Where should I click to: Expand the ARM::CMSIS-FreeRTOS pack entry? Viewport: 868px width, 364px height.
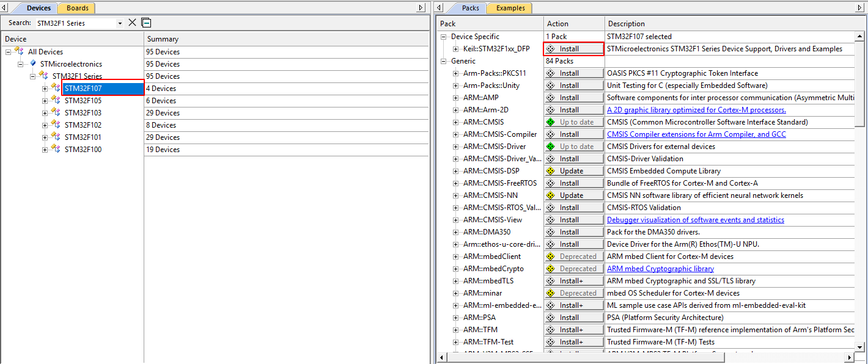click(457, 183)
